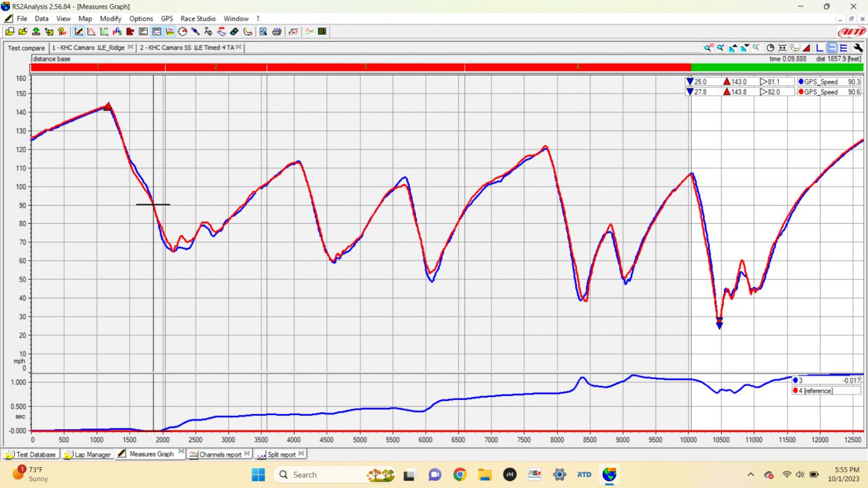
Task: Click the zoom fit arrows icon
Action: (x=783, y=48)
